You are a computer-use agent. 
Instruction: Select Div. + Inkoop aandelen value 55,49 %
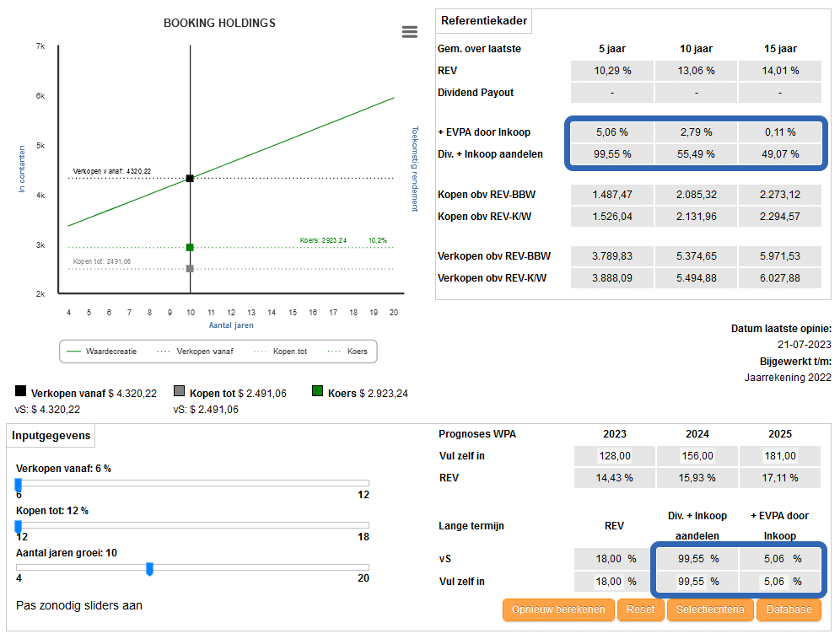pyautogui.click(x=696, y=154)
